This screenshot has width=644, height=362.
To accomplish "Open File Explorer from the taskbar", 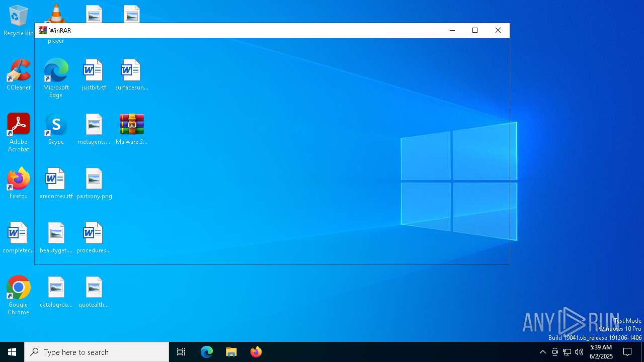I will pyautogui.click(x=231, y=352).
